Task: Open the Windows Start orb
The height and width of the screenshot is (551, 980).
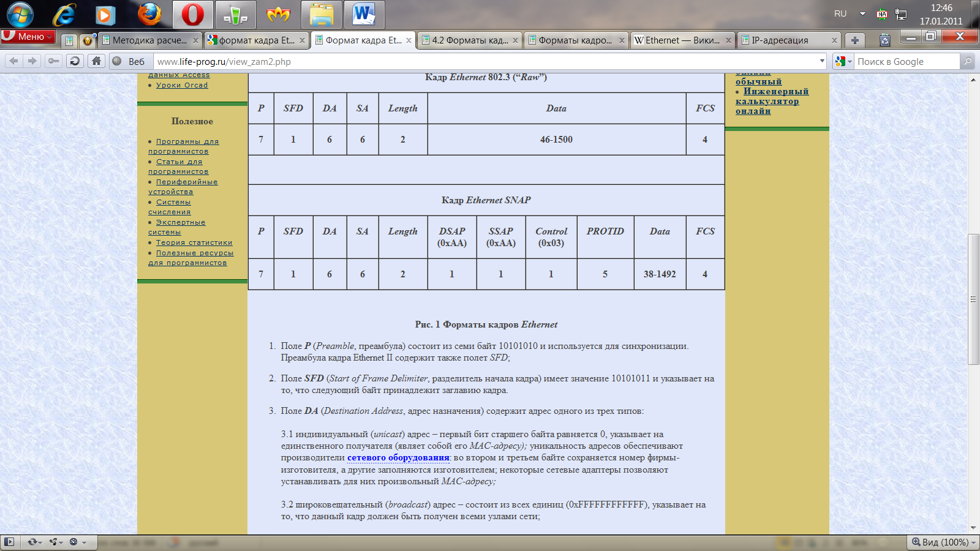Action: click(20, 15)
